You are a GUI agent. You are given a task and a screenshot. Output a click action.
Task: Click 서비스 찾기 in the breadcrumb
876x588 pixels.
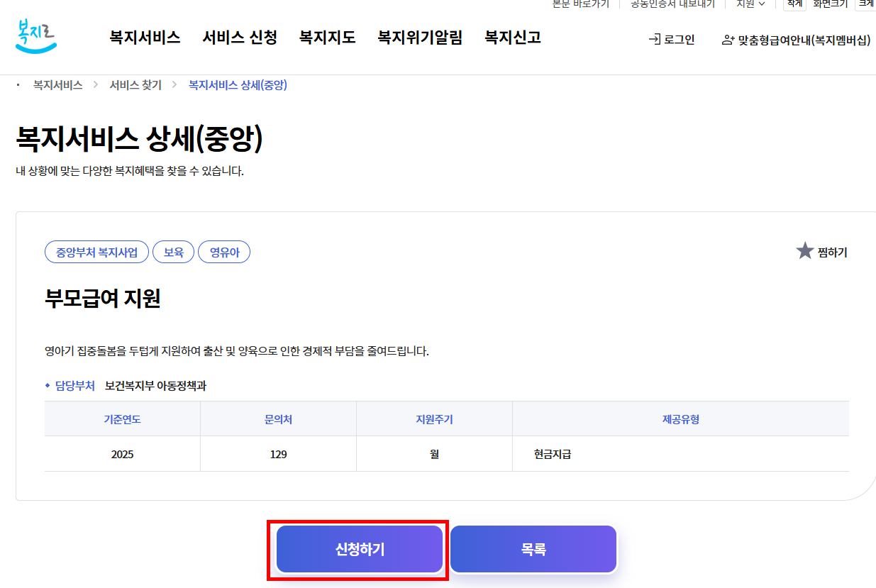tap(135, 84)
